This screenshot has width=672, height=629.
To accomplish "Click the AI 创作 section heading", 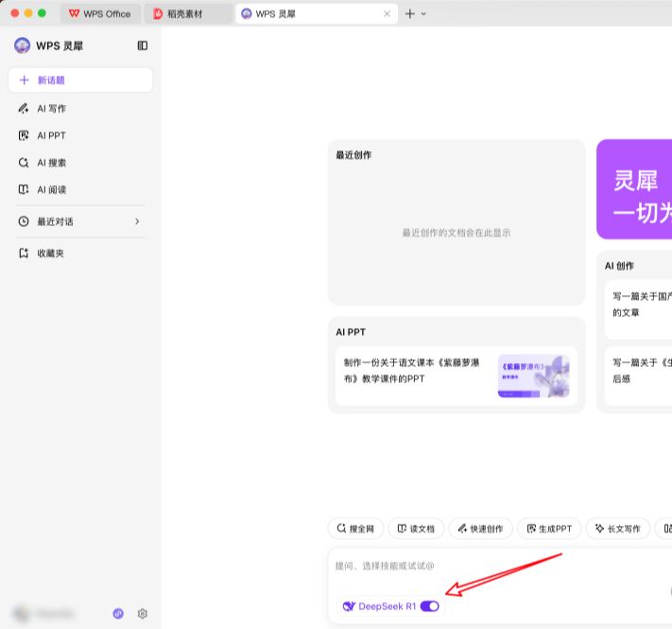I will pyautogui.click(x=619, y=266).
